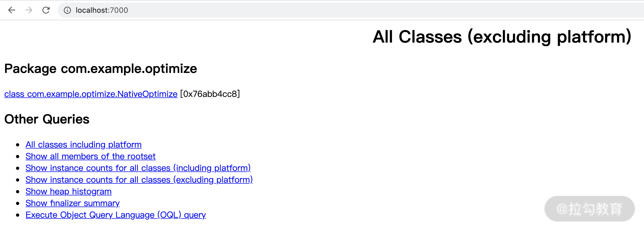
Task: Focus the localhost:7000 address bar
Action: coord(351,10)
